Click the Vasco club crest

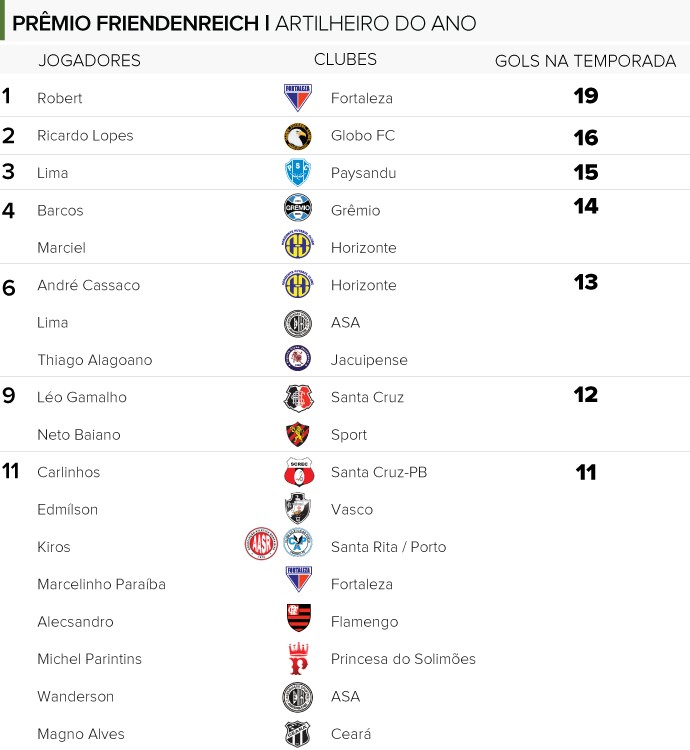[x=298, y=508]
